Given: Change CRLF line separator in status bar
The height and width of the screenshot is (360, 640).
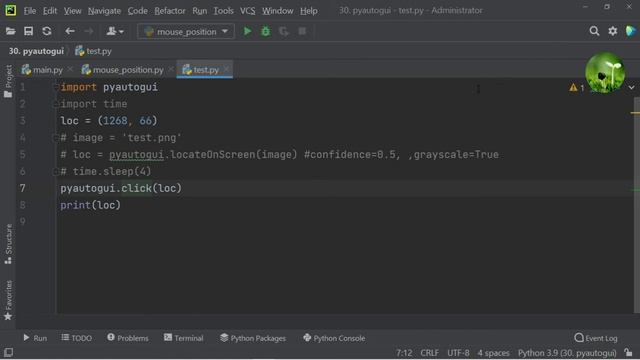Looking at the screenshot, I should [x=429, y=353].
